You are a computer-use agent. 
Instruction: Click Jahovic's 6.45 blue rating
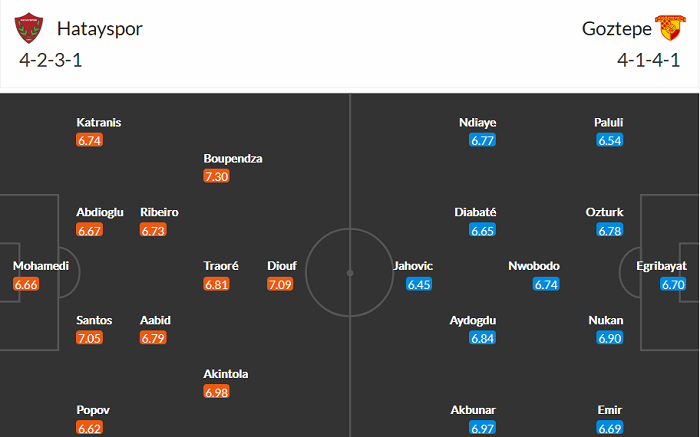tap(420, 284)
